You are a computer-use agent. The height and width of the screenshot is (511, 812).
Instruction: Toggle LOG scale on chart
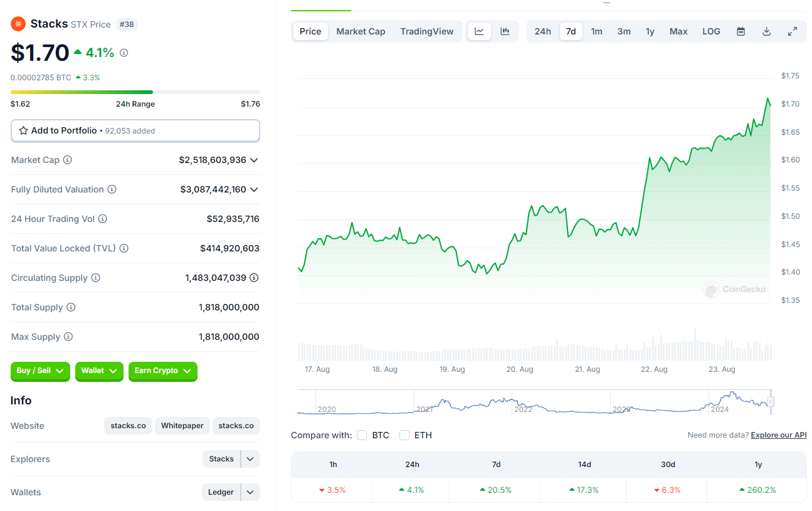tap(711, 31)
